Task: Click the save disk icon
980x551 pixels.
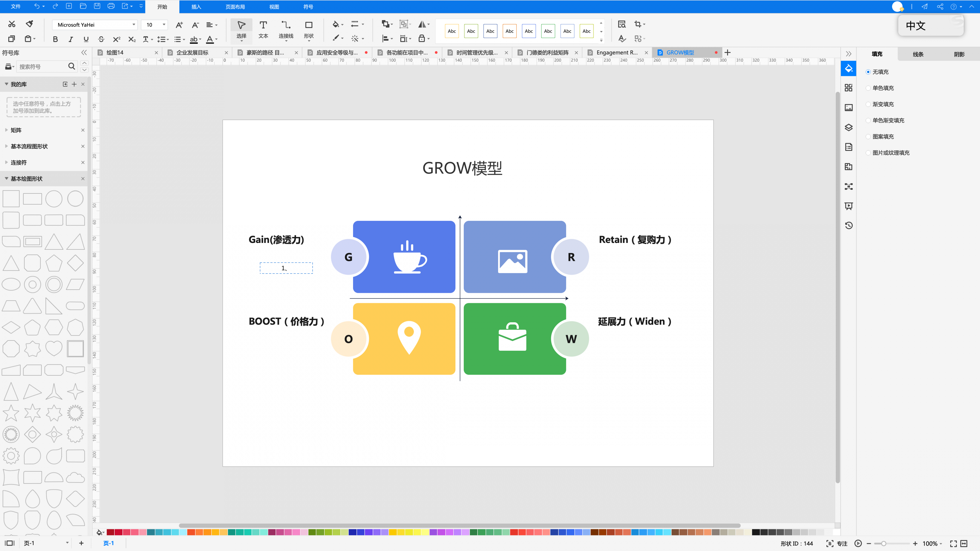Action: click(x=97, y=6)
